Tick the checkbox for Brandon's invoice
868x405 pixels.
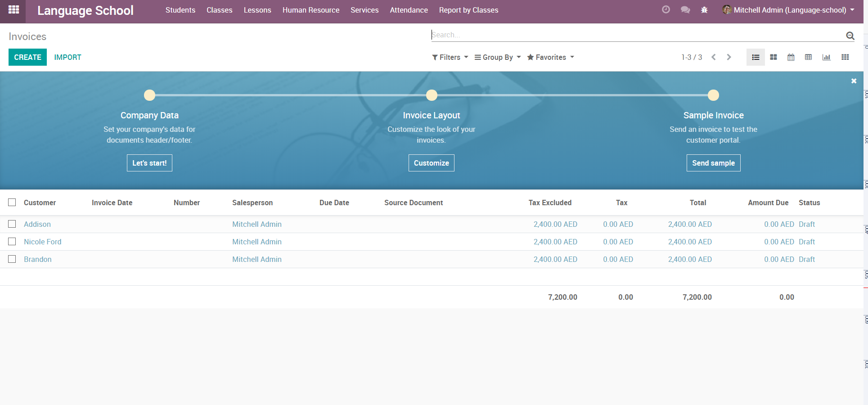pyautogui.click(x=12, y=259)
